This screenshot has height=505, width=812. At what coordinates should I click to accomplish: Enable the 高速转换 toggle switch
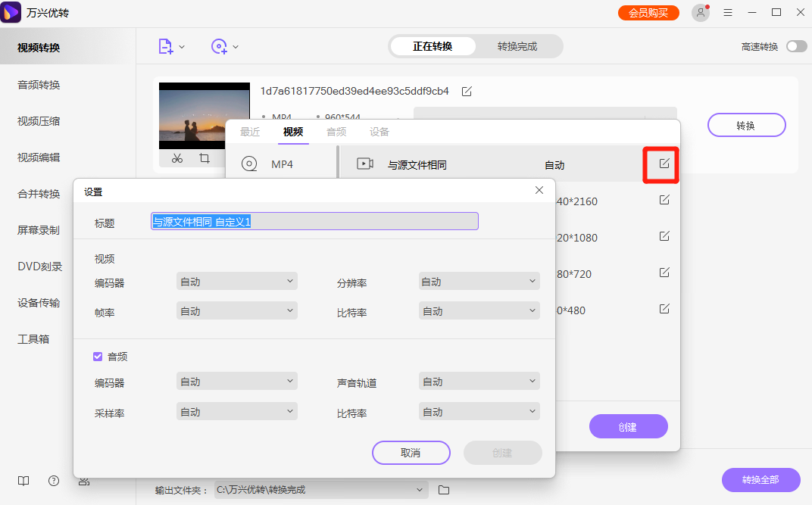click(796, 45)
